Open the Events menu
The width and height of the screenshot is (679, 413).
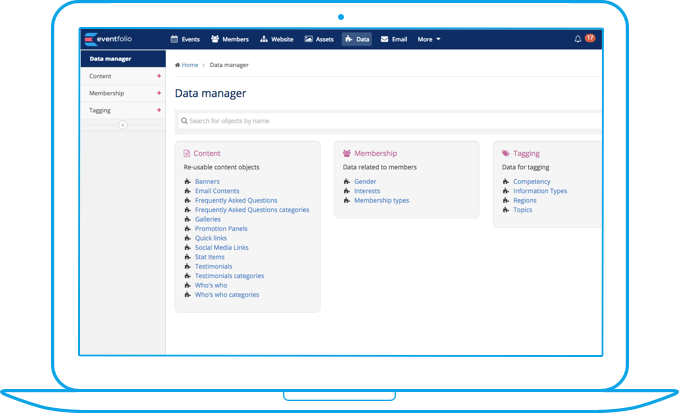tap(185, 39)
